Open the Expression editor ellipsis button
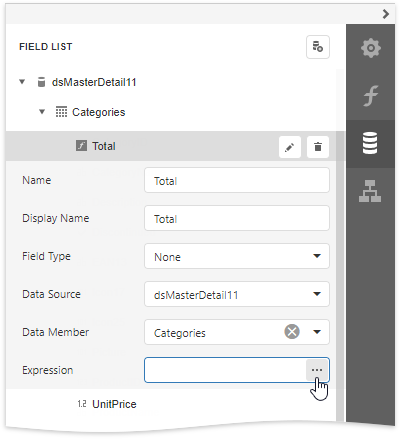The width and height of the screenshot is (400, 439). 317,370
